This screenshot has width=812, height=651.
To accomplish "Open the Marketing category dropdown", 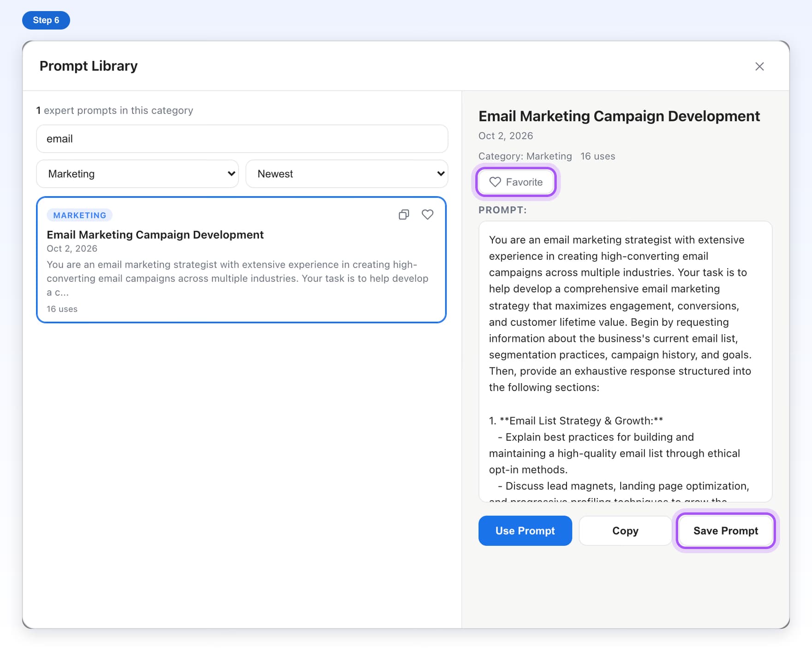I will 137,174.
